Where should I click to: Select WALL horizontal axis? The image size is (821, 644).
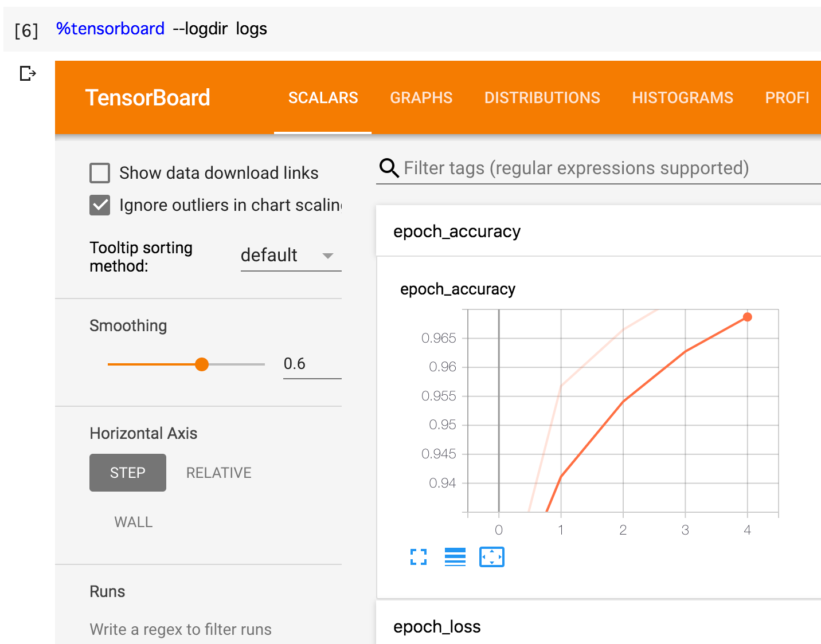pyautogui.click(x=134, y=522)
